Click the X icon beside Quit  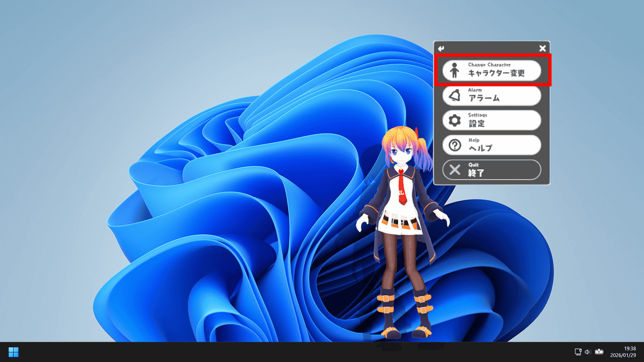[455, 170]
